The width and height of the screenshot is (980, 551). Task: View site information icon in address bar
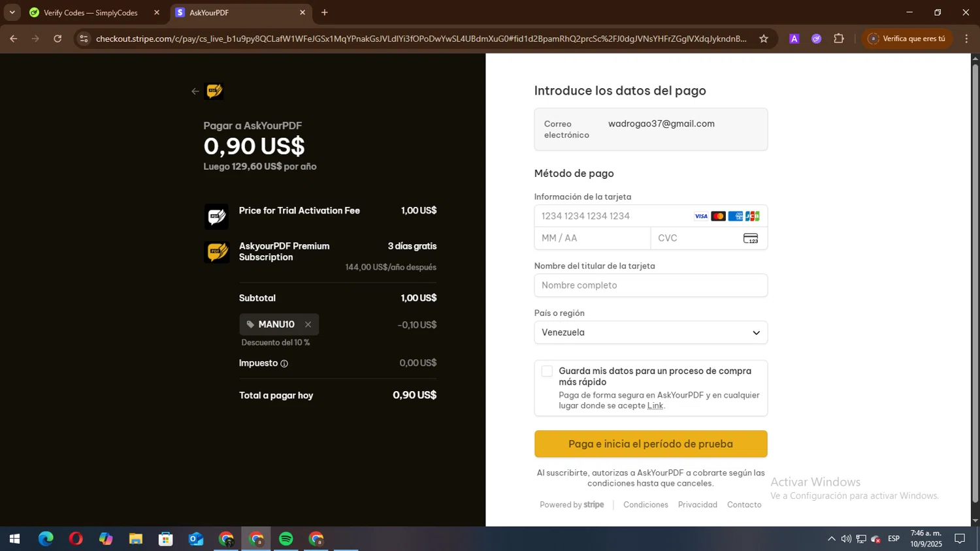84,39
